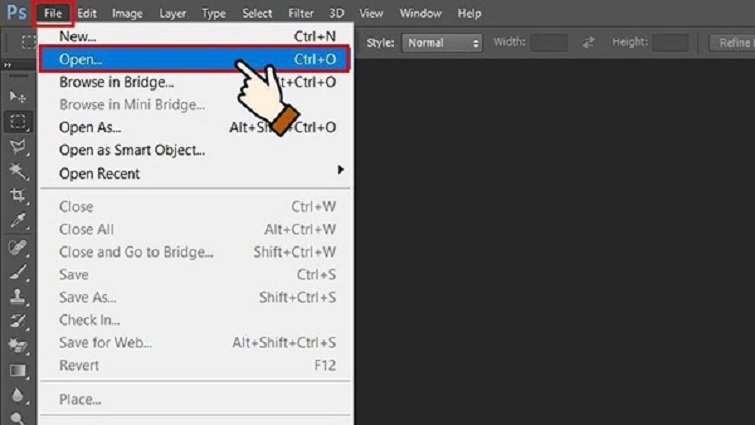Select the Dodge tool
This screenshot has height=425, width=755.
[18, 418]
